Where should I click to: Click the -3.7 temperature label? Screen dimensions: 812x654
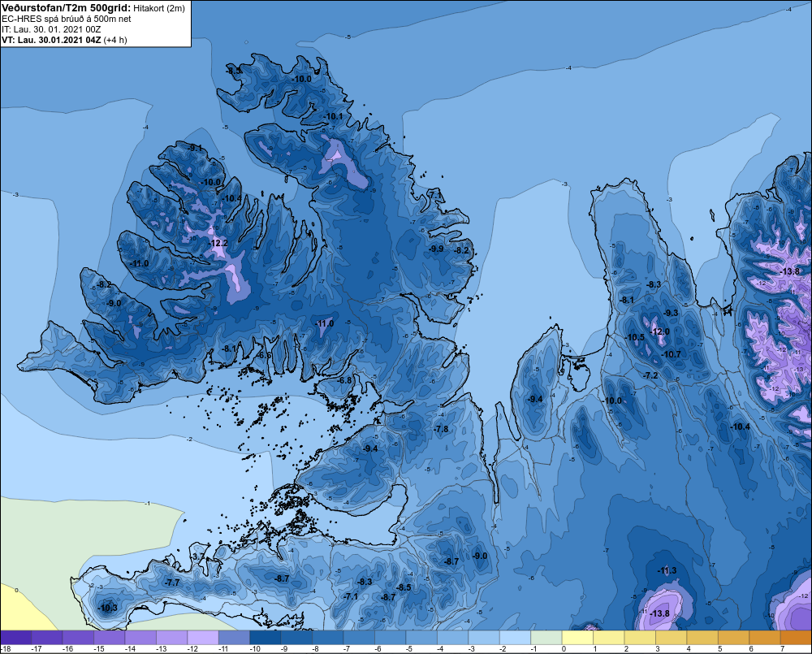click(197, 557)
